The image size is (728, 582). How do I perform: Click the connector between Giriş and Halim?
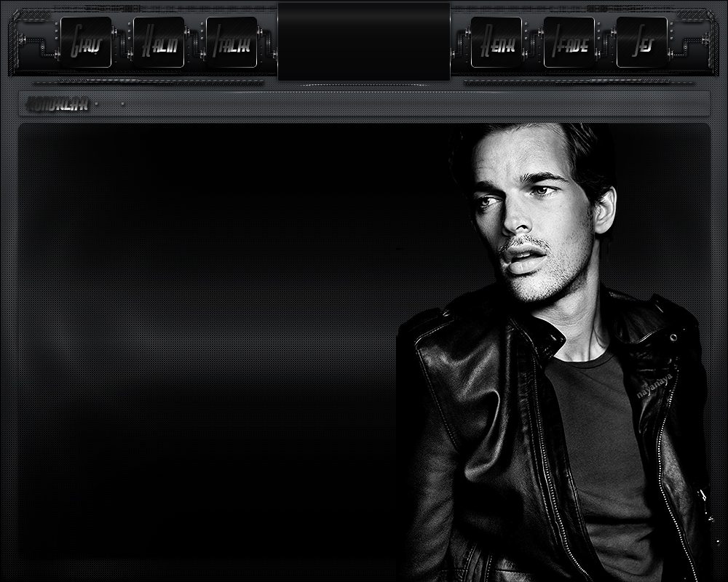pos(122,43)
